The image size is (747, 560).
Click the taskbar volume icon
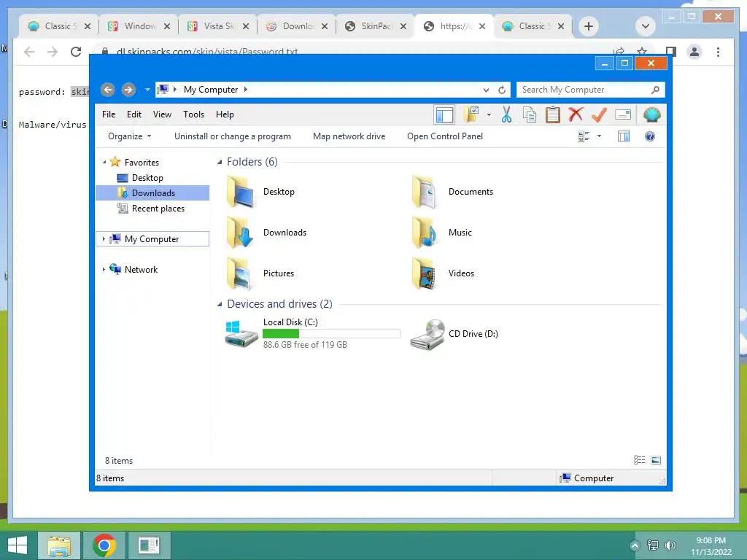pos(670,545)
